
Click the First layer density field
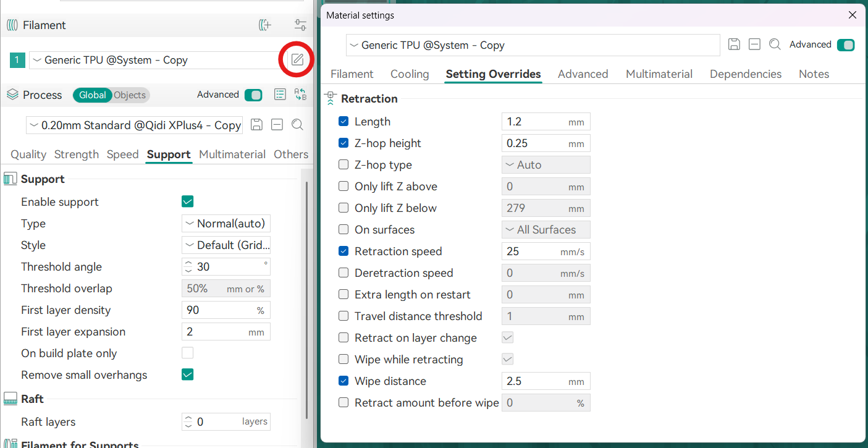(226, 310)
